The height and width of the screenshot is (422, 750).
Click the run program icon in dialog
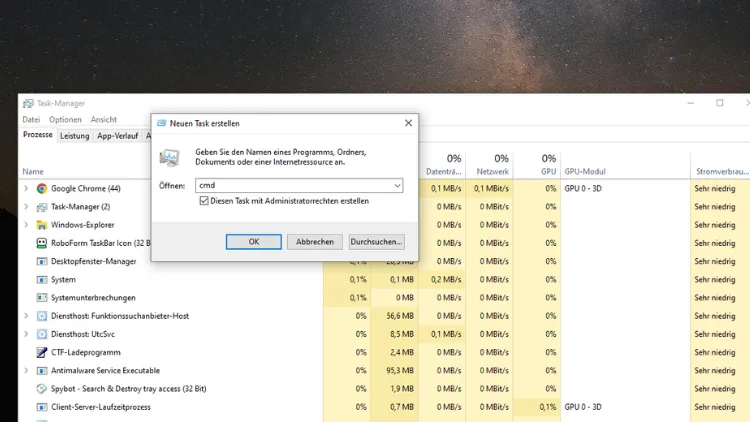[169, 157]
